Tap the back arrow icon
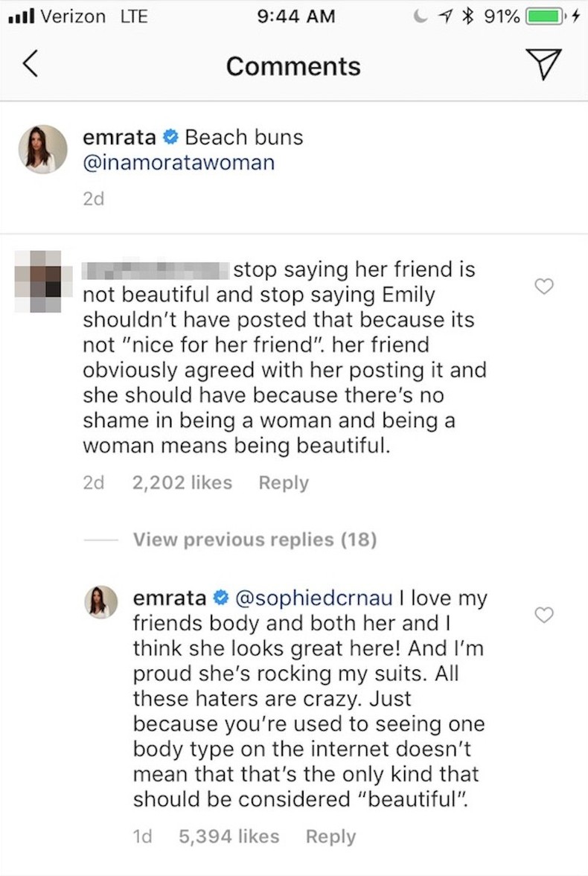This screenshot has width=588, height=876. click(x=30, y=65)
